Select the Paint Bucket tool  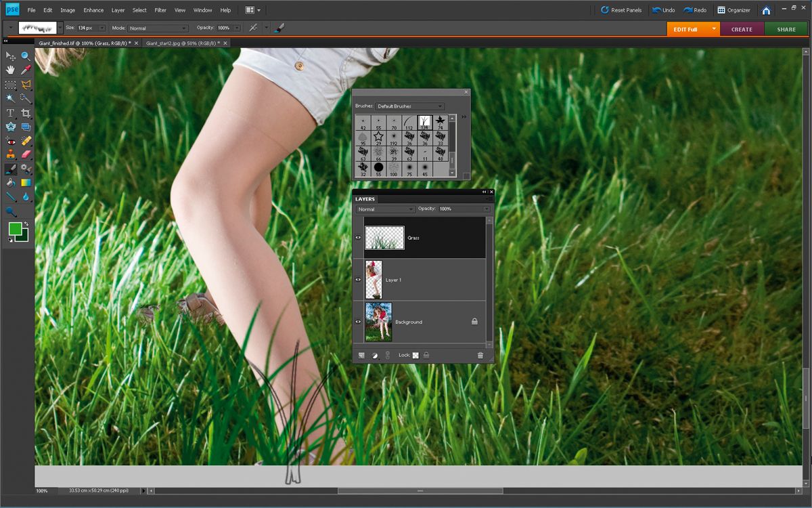9,182
